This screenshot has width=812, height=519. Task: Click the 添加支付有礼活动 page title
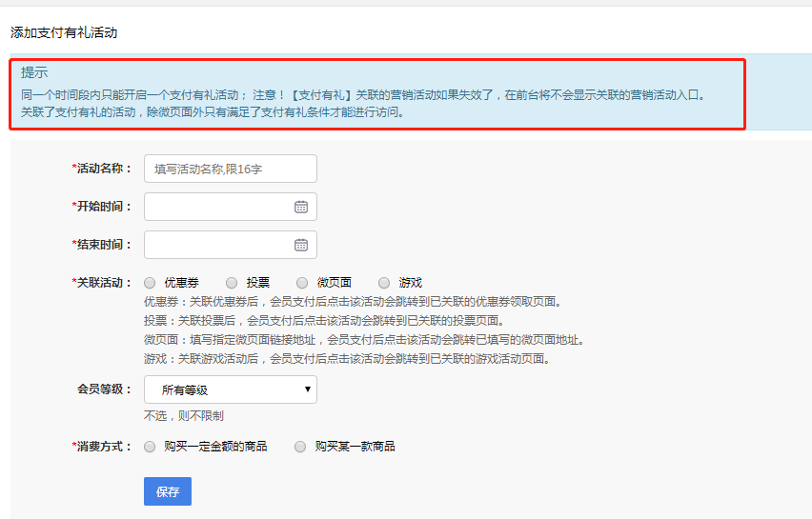64,32
